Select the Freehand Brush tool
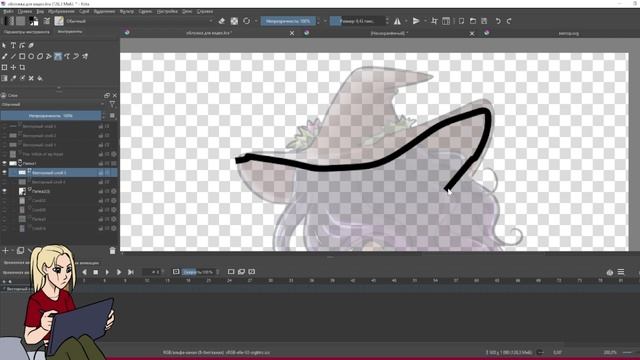The height and width of the screenshot is (360, 640). tap(4, 56)
